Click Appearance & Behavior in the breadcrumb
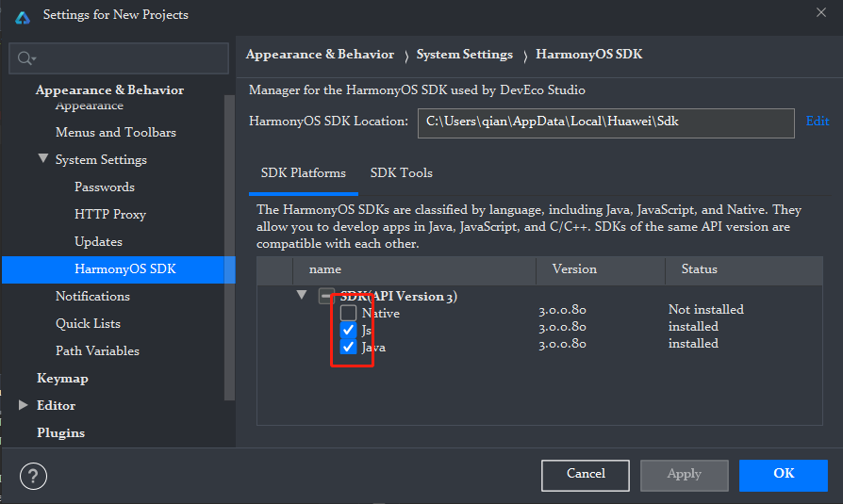843x504 pixels. pyautogui.click(x=320, y=55)
